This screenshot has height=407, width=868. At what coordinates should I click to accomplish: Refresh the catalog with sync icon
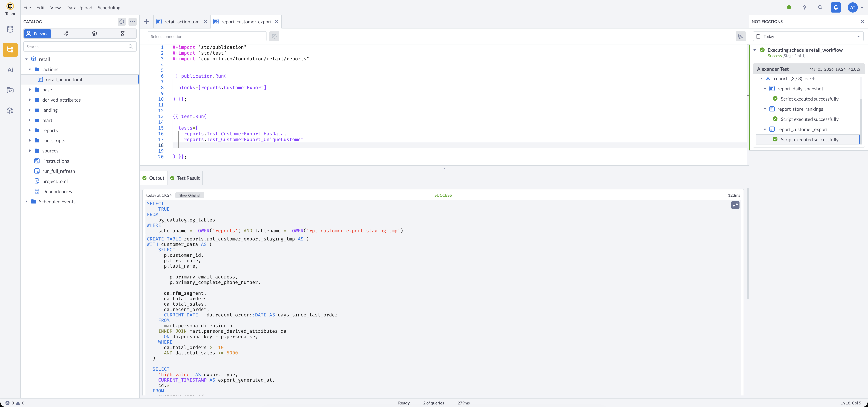122,22
